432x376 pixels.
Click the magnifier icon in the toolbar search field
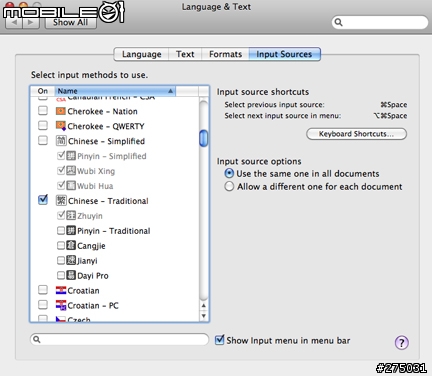pyautogui.click(x=338, y=22)
